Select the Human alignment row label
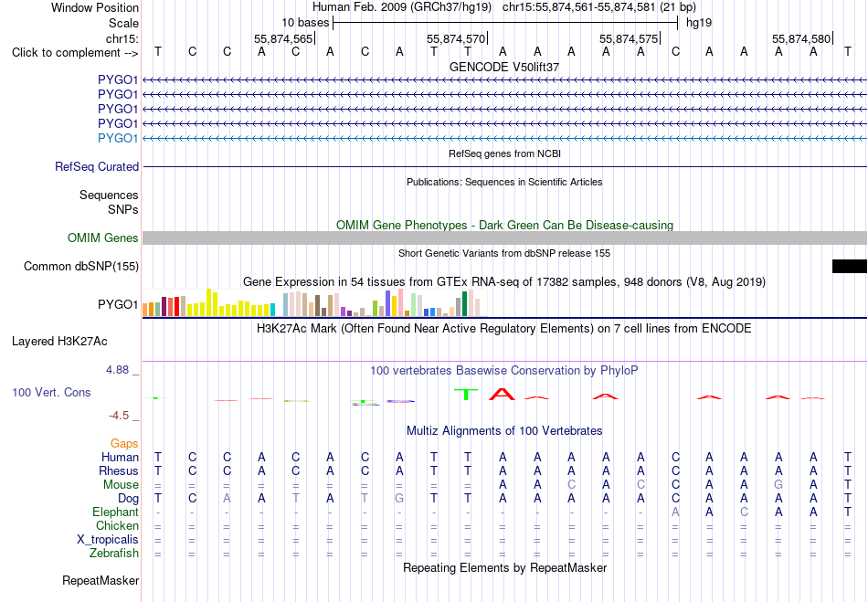 [x=120, y=457]
